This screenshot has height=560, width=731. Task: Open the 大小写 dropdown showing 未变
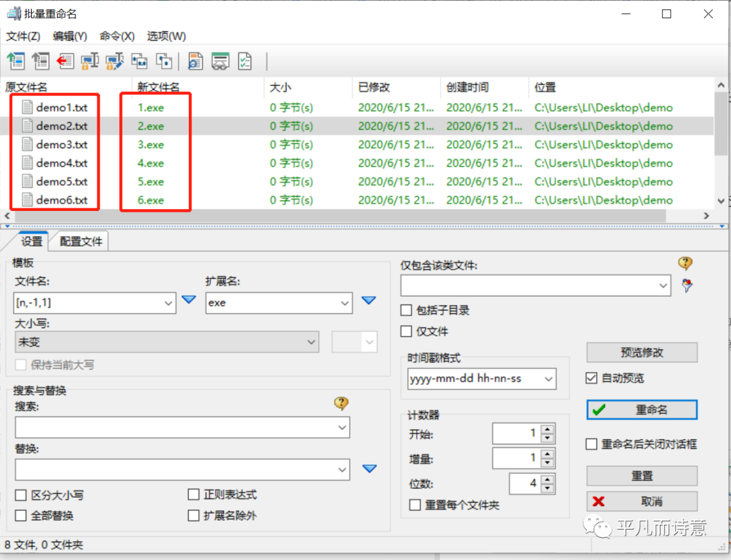click(x=311, y=342)
